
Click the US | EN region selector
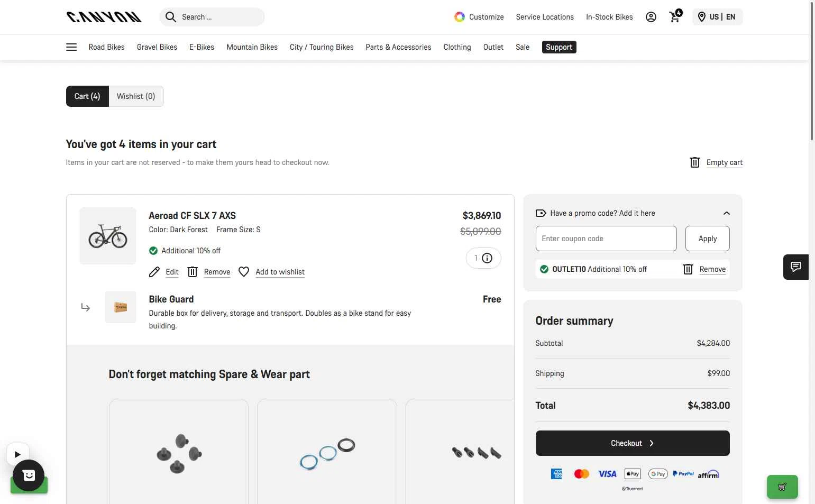click(x=718, y=17)
